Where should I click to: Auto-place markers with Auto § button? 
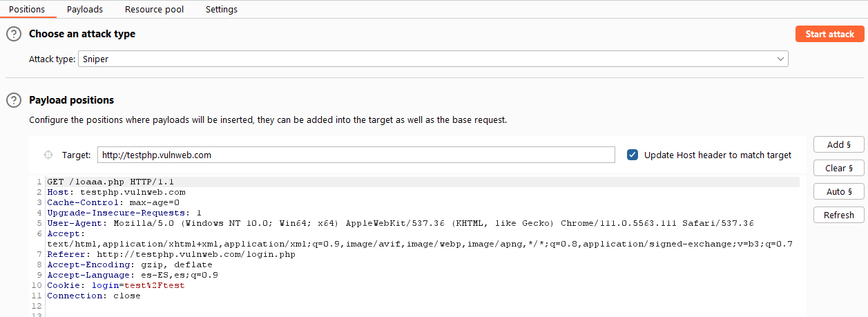[839, 191]
